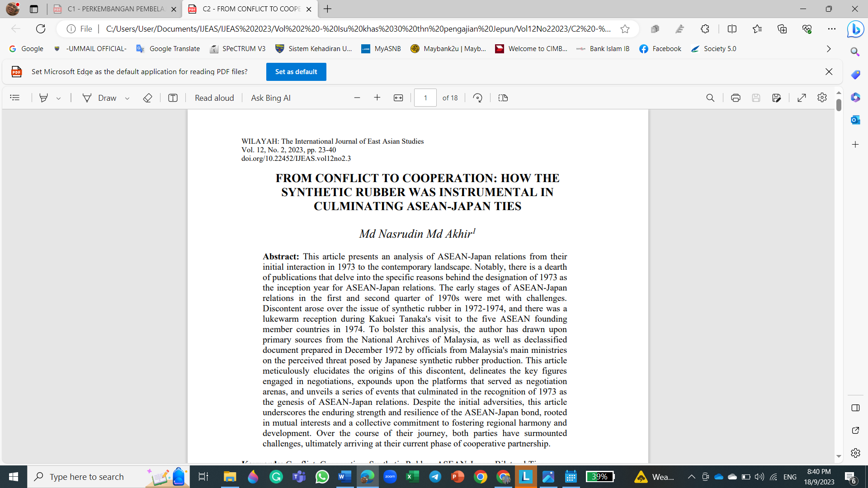Zoom in with the plus button
This screenshot has height=488, width=868.
coord(377,98)
